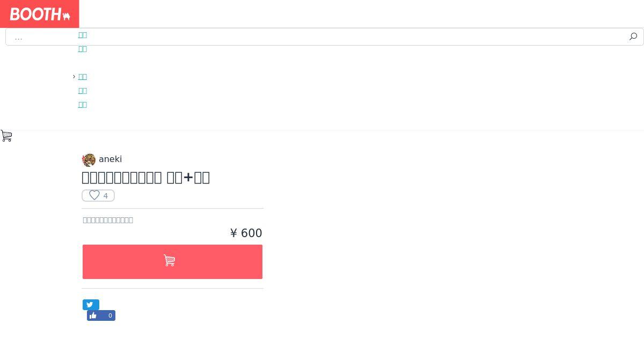The width and height of the screenshot is (644, 338).
Task: Open the chevron-marked link in the header list
Action: pos(83,77)
